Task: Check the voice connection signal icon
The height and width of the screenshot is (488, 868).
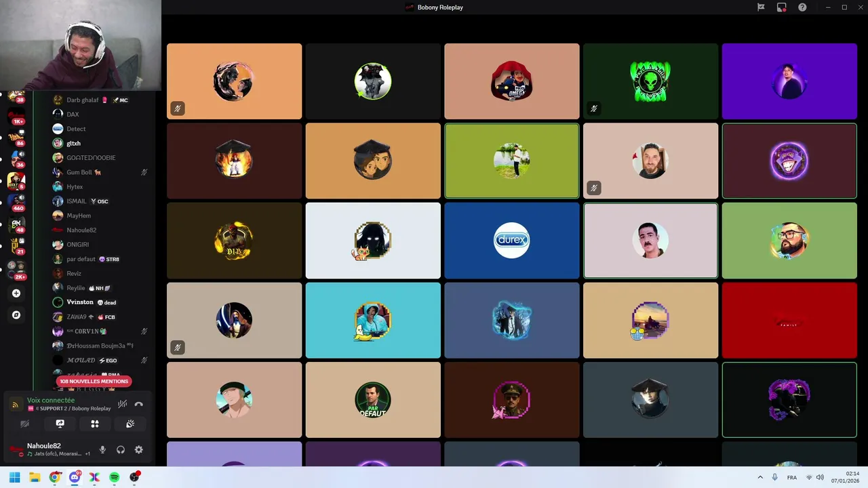Action: (15, 405)
